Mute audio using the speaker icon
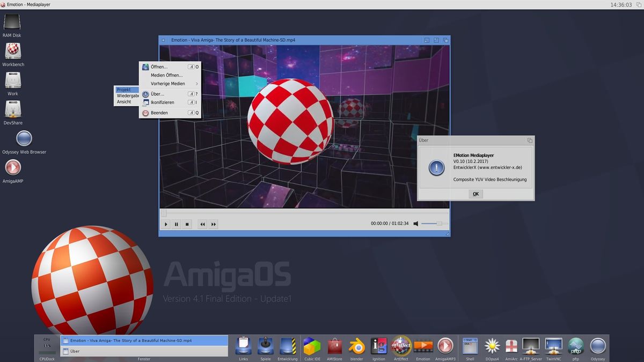 pyautogui.click(x=416, y=224)
